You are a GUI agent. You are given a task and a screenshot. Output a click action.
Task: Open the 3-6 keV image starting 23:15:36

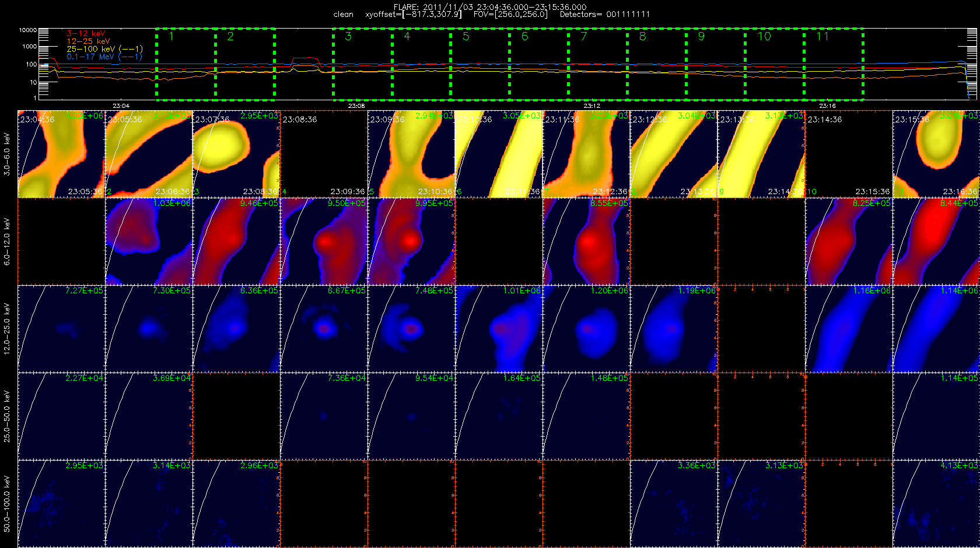[x=936, y=154]
